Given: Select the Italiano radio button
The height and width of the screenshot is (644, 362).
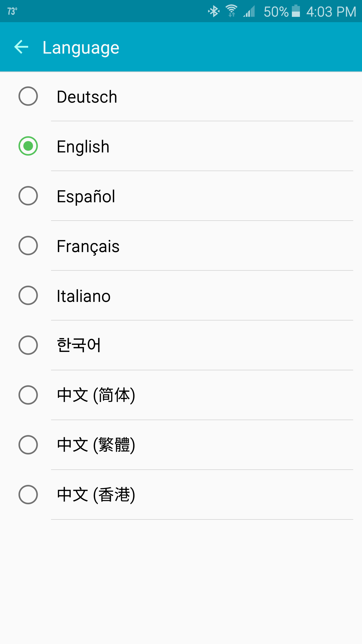Looking at the screenshot, I should click(x=28, y=296).
